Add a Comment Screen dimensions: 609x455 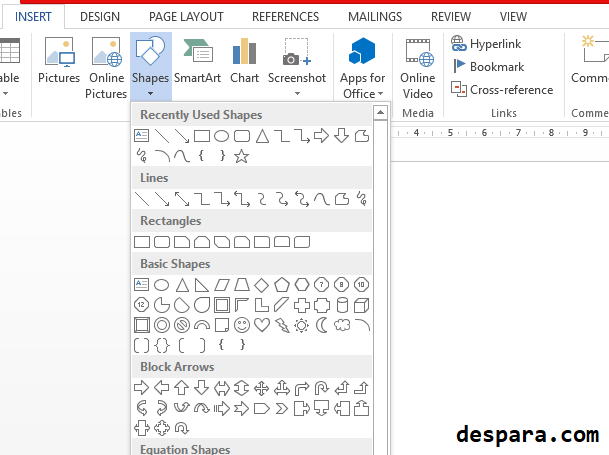click(x=590, y=61)
